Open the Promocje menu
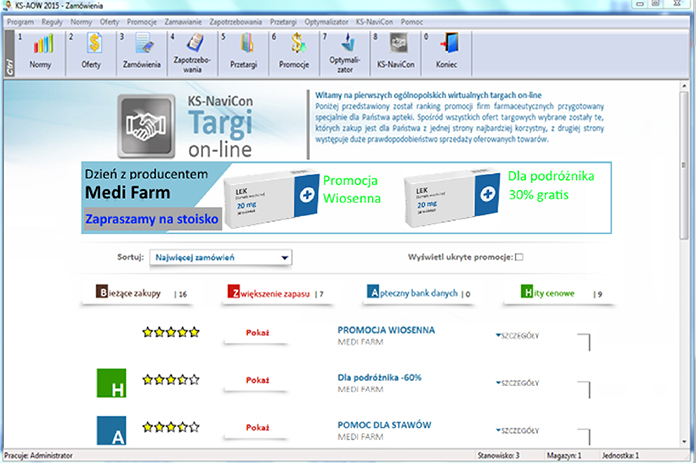Screen dimensions: 697x463 [142, 22]
